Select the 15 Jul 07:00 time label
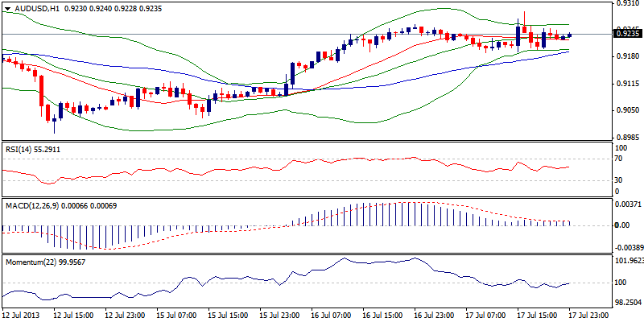Image resolution: width=644 pixels, height=322 pixels. 175,316
